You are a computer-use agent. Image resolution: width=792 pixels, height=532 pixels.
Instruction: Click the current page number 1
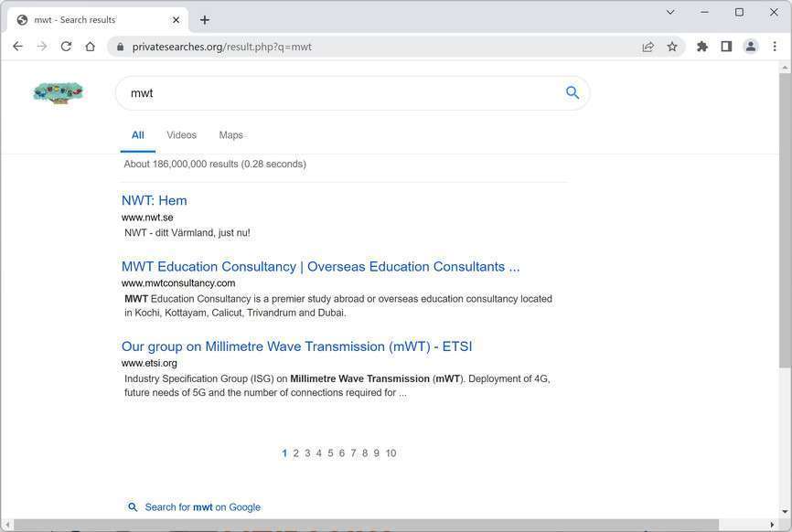click(x=284, y=453)
